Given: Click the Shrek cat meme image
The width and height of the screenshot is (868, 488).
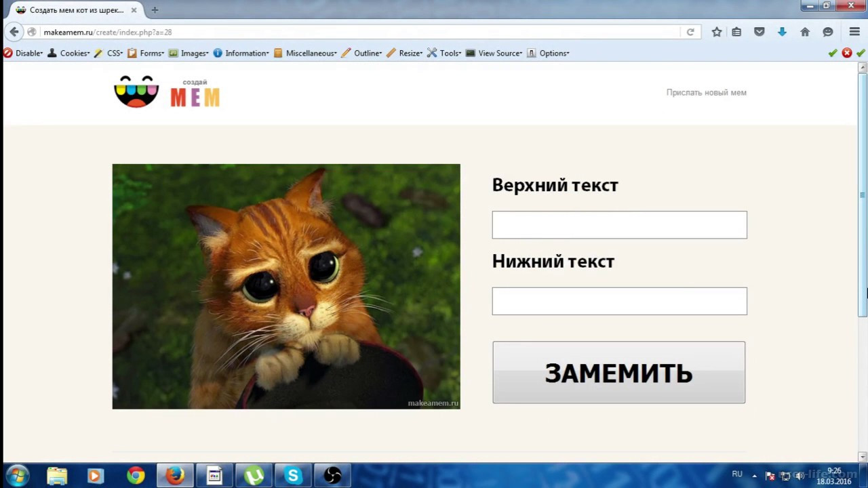Looking at the screenshot, I should coord(286,286).
